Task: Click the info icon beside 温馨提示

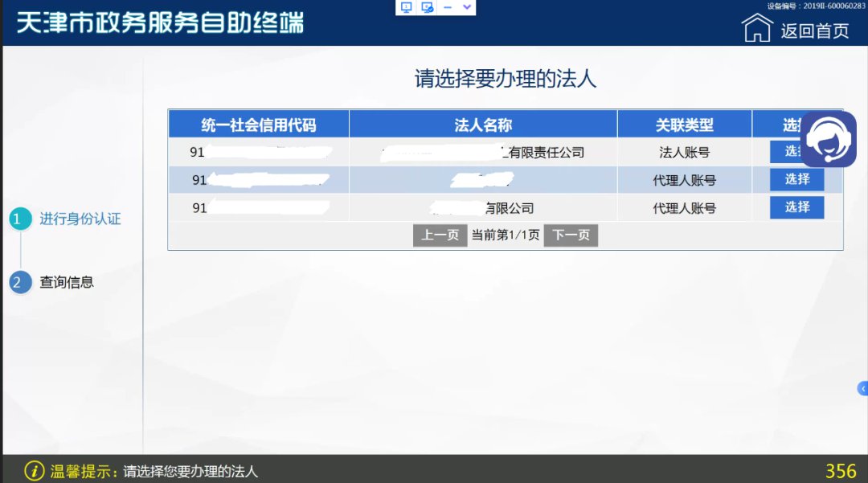Action: tap(35, 472)
